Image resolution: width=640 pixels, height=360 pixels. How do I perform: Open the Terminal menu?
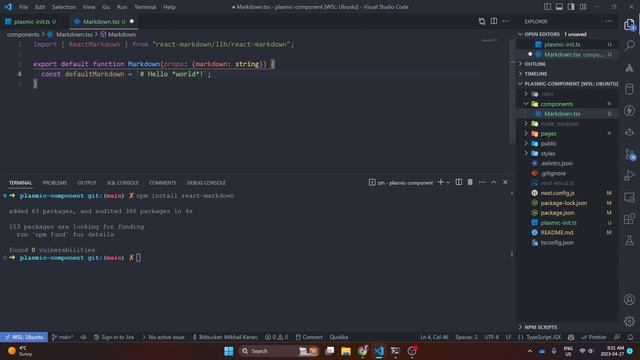[145, 7]
